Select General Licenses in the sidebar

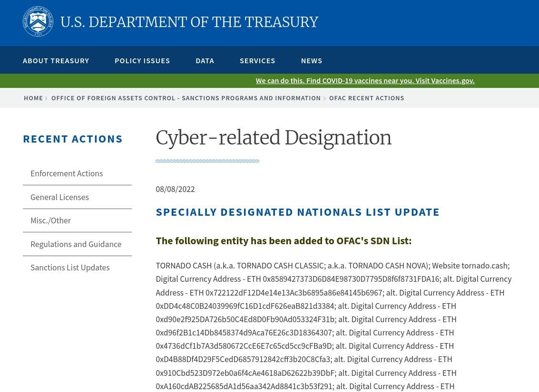pyautogui.click(x=59, y=197)
